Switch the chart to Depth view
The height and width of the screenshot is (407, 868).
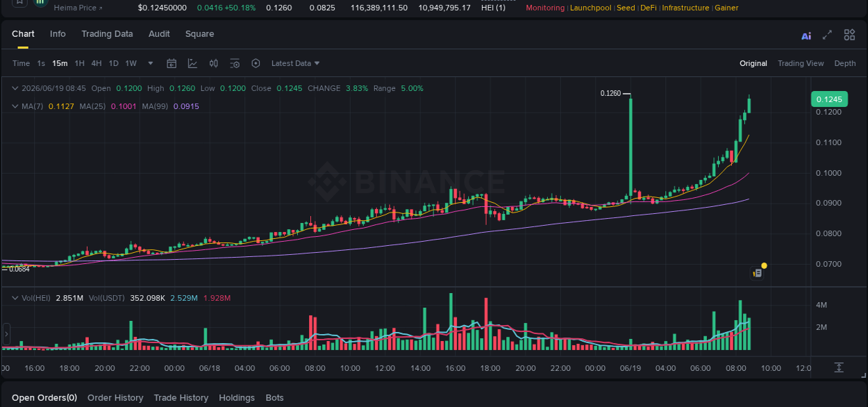tap(845, 63)
